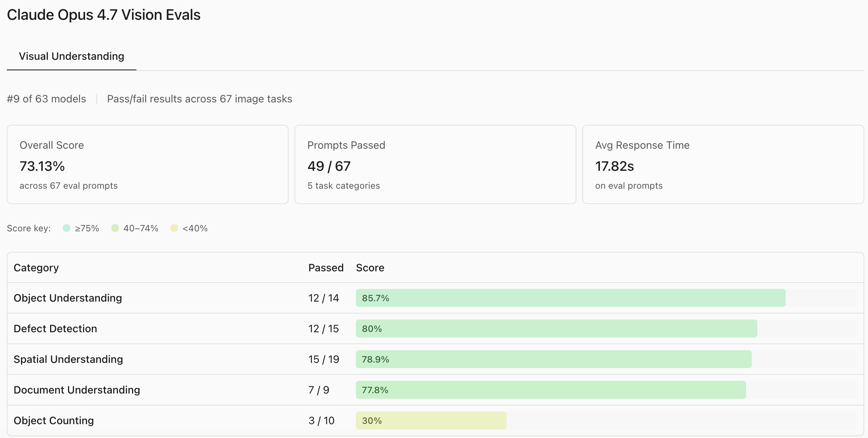Click 'Pass/fail results across 67 image tasks'
Image resolution: width=868 pixels, height=438 pixels.
[200, 99]
